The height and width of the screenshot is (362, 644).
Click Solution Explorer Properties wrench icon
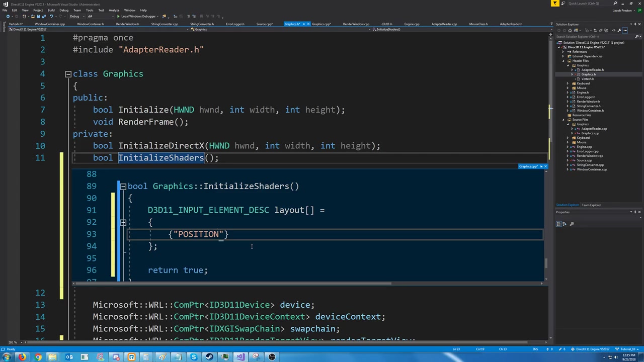(619, 31)
